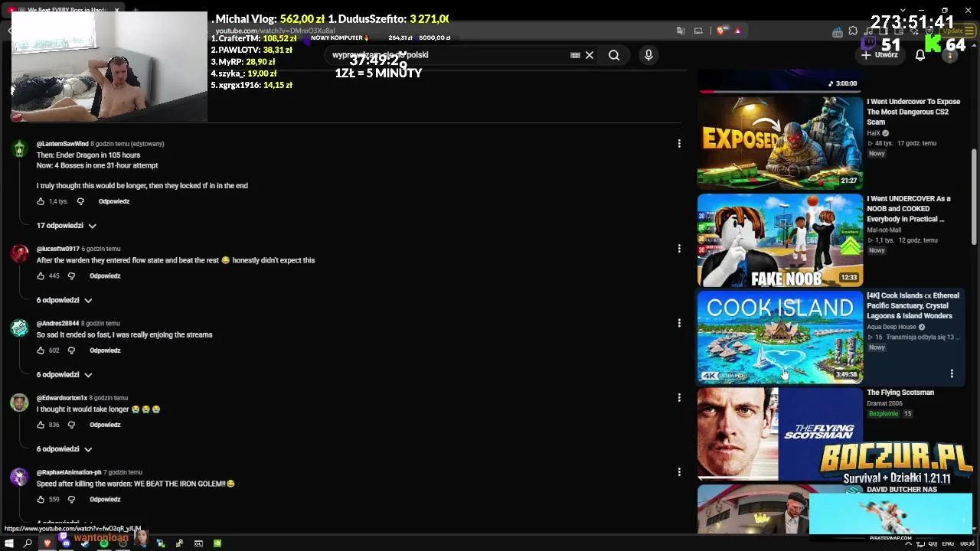Screen dimensions: 980x551
Task: Open the Aqua Deep House channel name
Action: point(891,327)
